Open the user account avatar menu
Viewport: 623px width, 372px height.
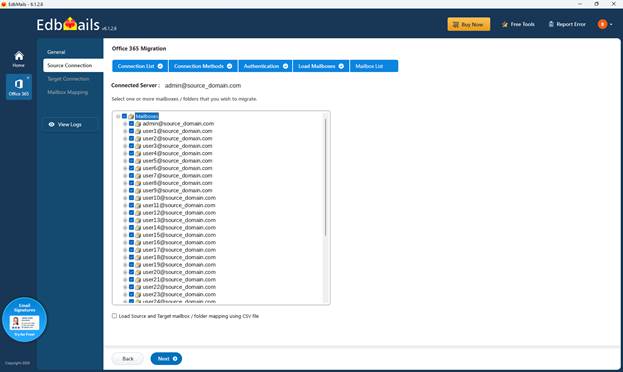point(602,24)
